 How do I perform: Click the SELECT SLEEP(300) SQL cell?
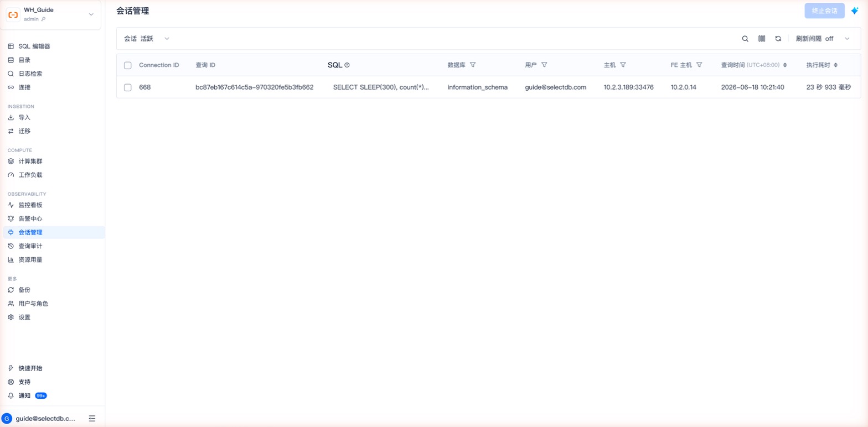click(x=381, y=87)
